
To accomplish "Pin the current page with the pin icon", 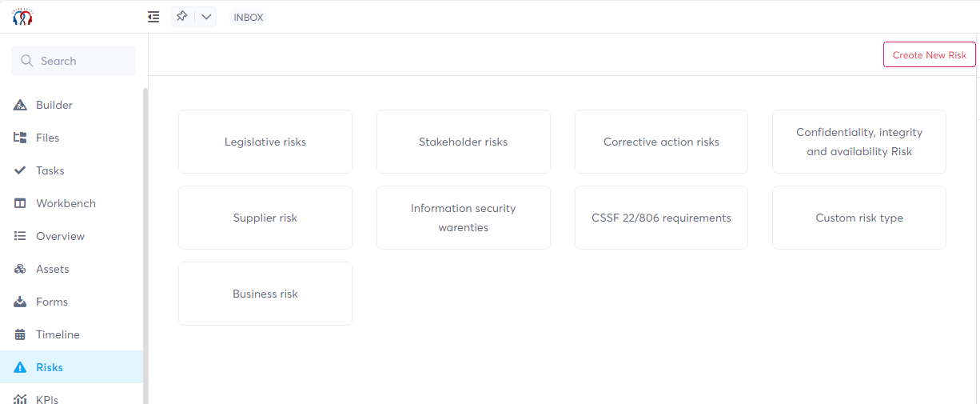I will [182, 17].
